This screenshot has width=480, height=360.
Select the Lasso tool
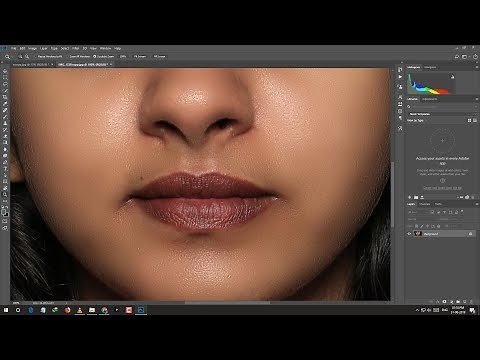[x=5, y=85]
